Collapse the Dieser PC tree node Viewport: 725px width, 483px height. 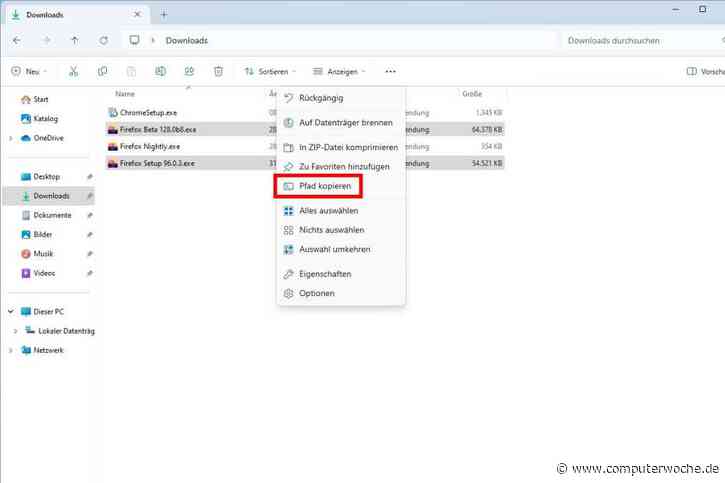(11, 312)
